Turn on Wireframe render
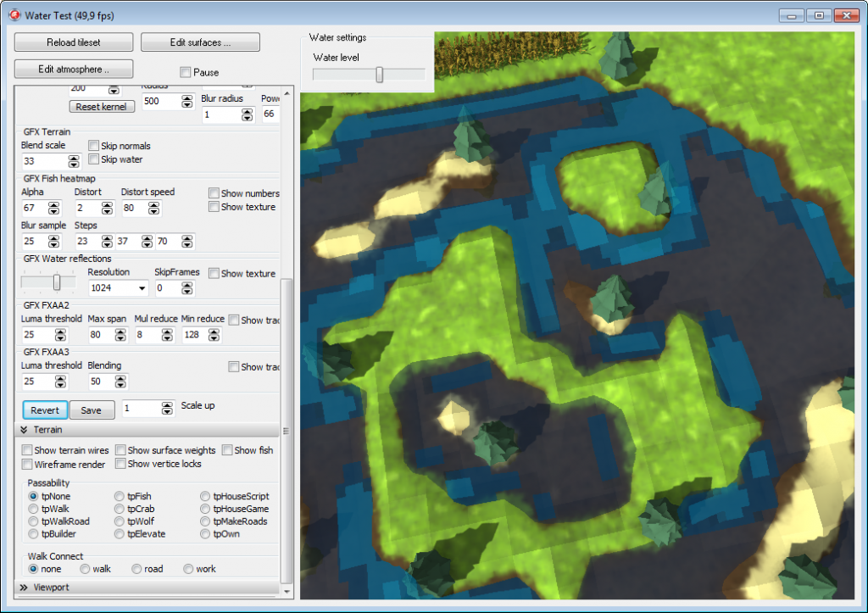 pyautogui.click(x=27, y=464)
